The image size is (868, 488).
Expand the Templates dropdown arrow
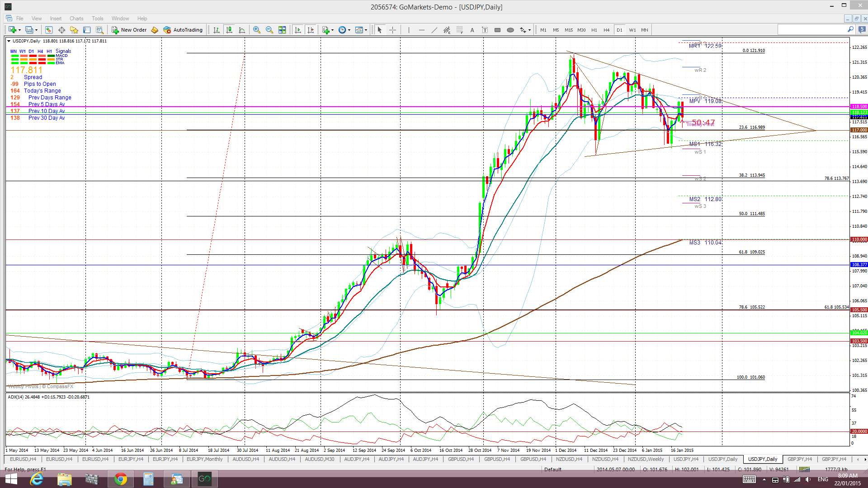pyautogui.click(x=366, y=30)
